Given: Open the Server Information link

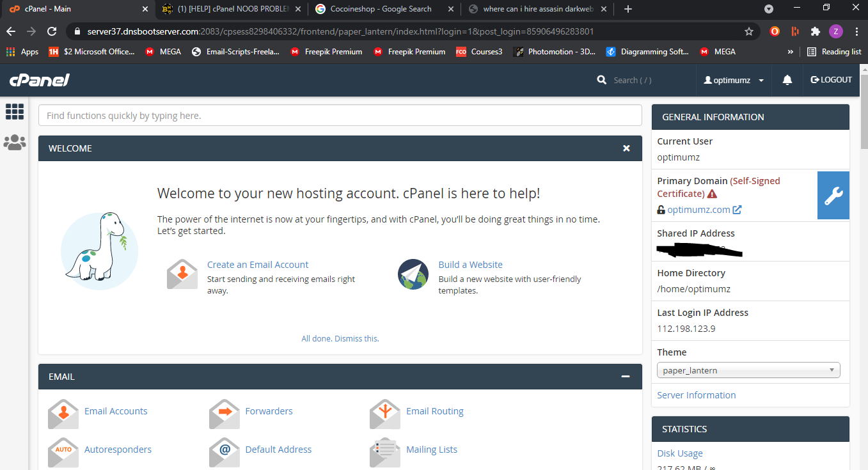Looking at the screenshot, I should 697,395.
